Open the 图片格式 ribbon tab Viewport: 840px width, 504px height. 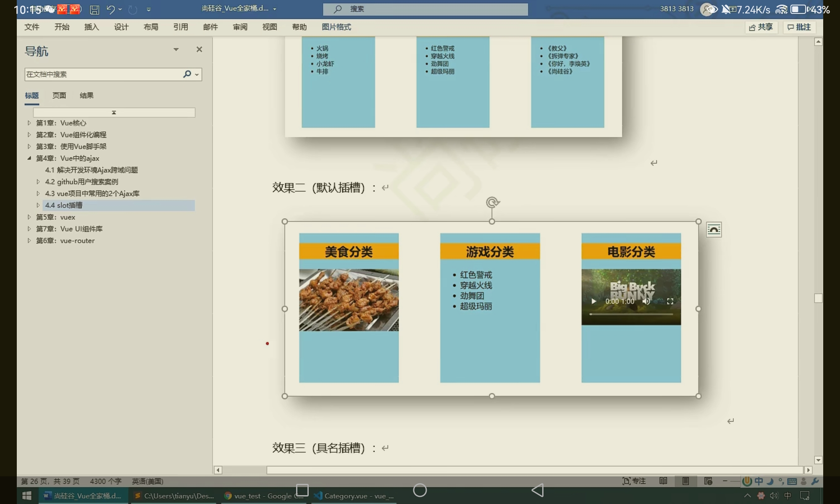tap(336, 27)
